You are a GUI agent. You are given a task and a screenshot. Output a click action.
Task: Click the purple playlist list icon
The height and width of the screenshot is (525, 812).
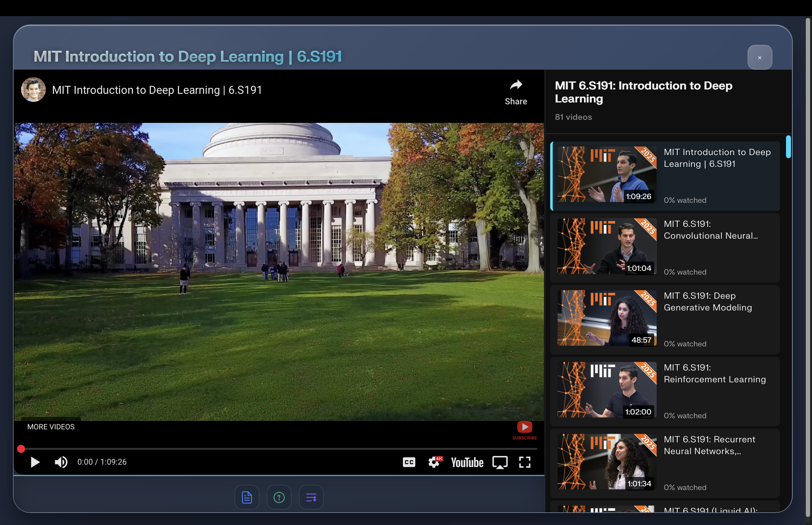pyautogui.click(x=311, y=497)
